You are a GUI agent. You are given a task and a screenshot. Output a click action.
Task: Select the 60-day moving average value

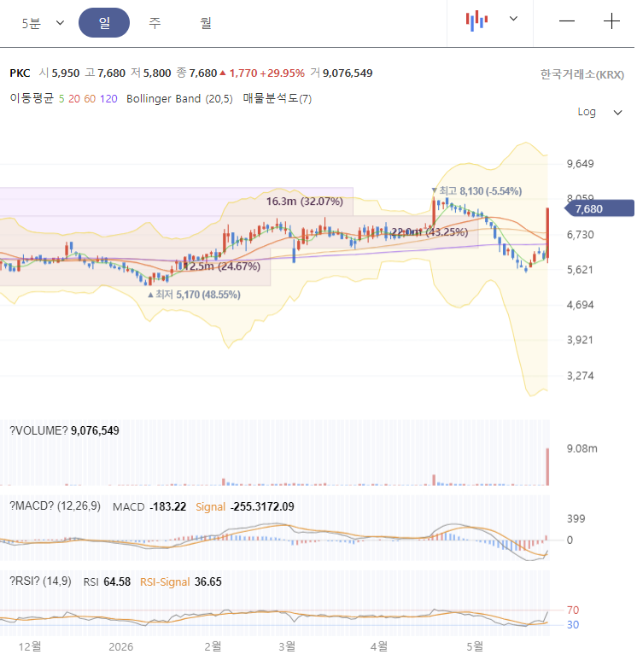coord(90,99)
